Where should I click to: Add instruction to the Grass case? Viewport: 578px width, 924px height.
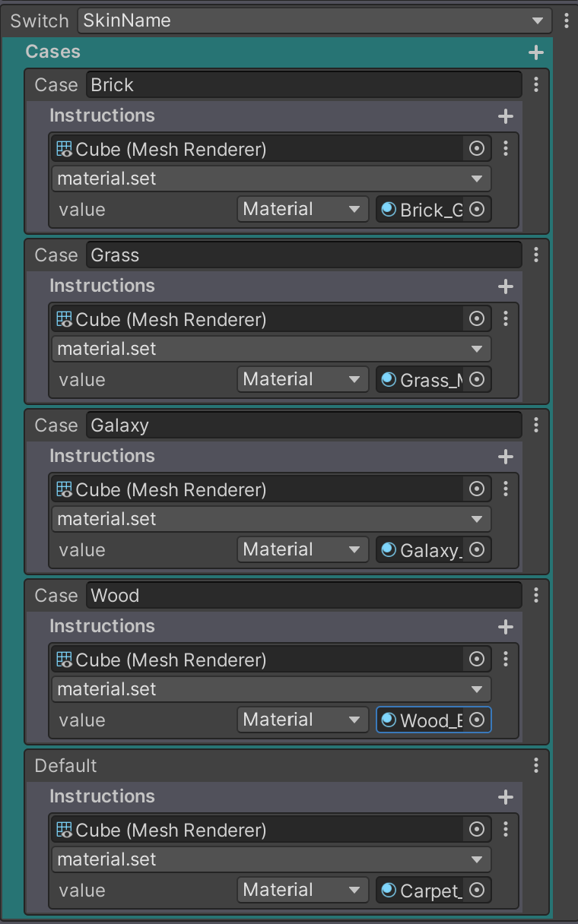[x=505, y=286]
